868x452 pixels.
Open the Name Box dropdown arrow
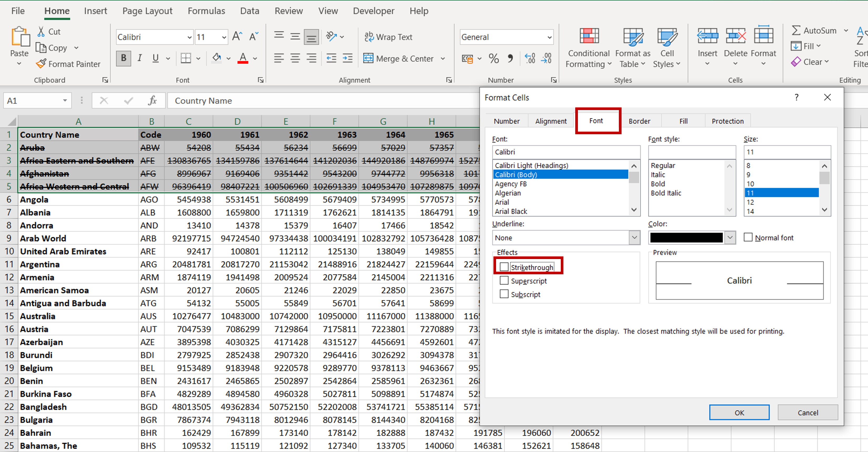65,101
